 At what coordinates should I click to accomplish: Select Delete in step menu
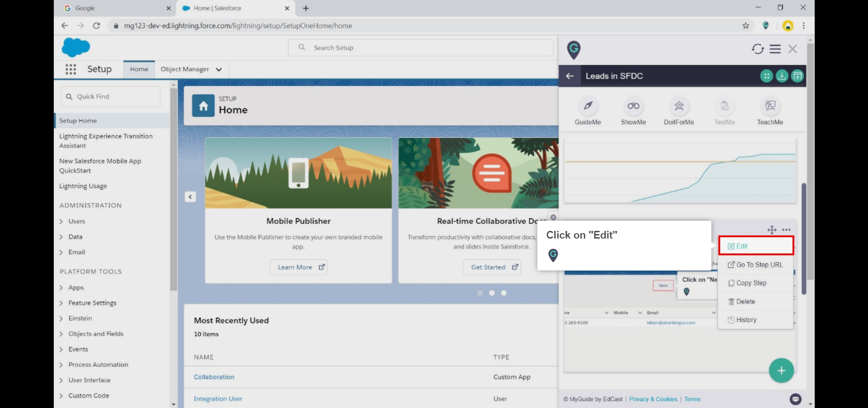[756, 301]
